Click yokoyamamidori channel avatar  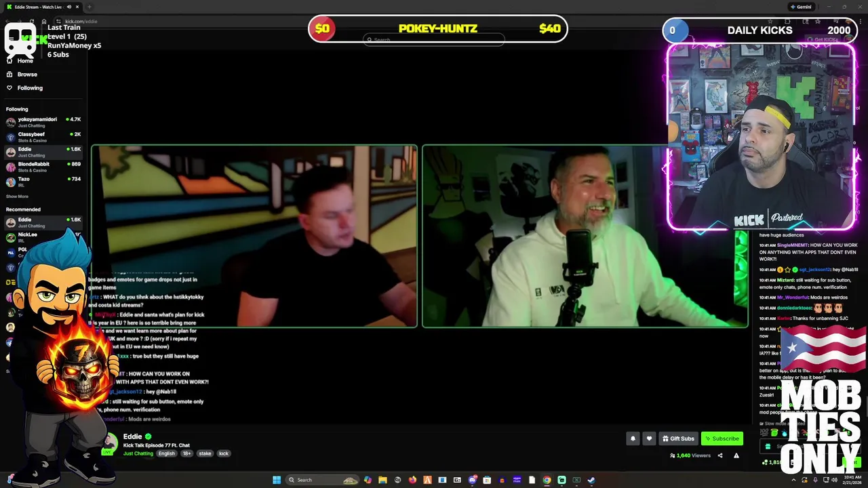coord(10,122)
